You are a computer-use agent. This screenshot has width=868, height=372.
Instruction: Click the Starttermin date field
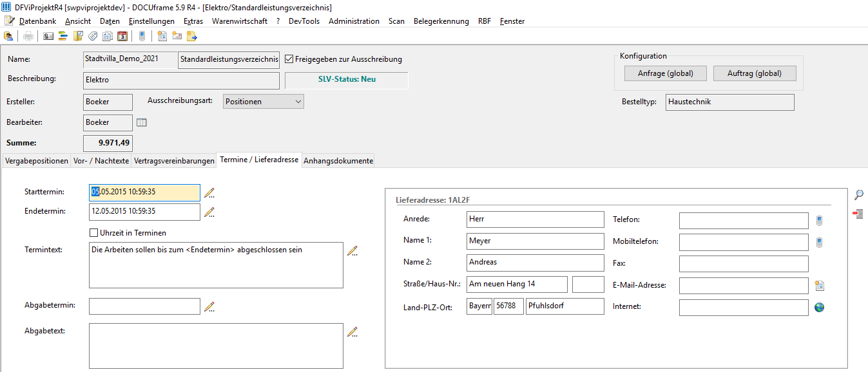(x=144, y=192)
